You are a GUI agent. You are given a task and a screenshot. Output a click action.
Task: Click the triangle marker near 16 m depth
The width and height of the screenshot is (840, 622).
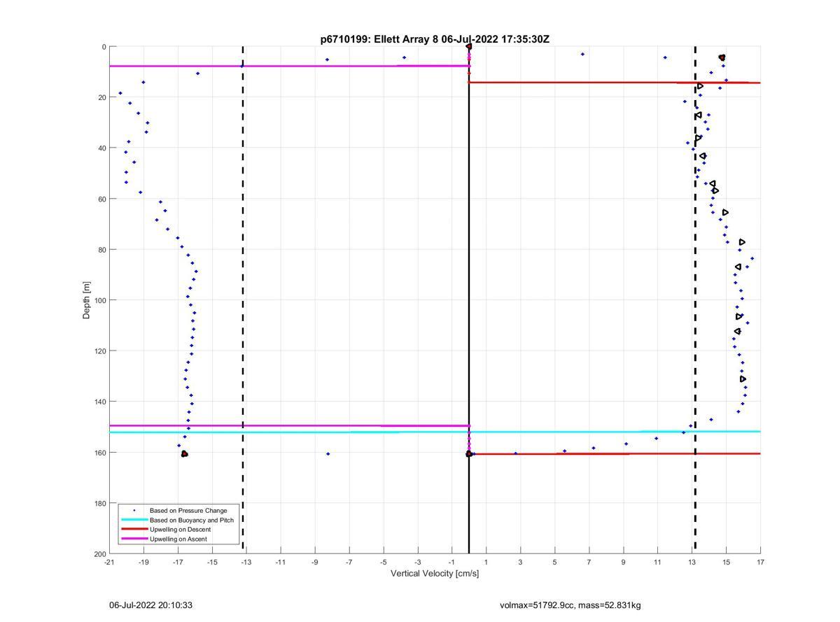tap(700, 87)
